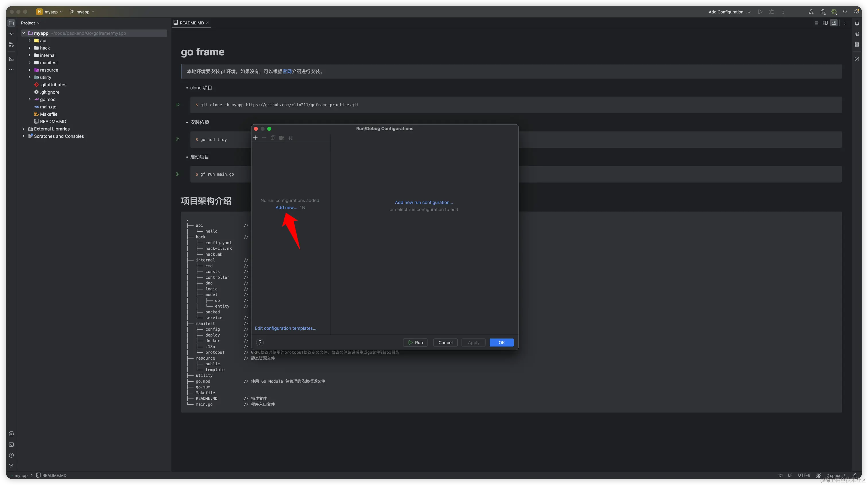Image resolution: width=868 pixels, height=485 pixels.
Task: Click the Run icon in top toolbar
Action: [x=760, y=12]
